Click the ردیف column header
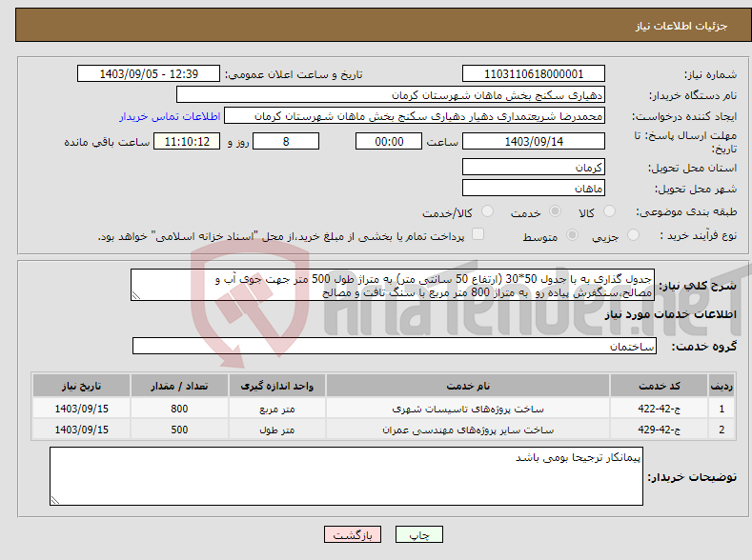 pyautogui.click(x=722, y=386)
